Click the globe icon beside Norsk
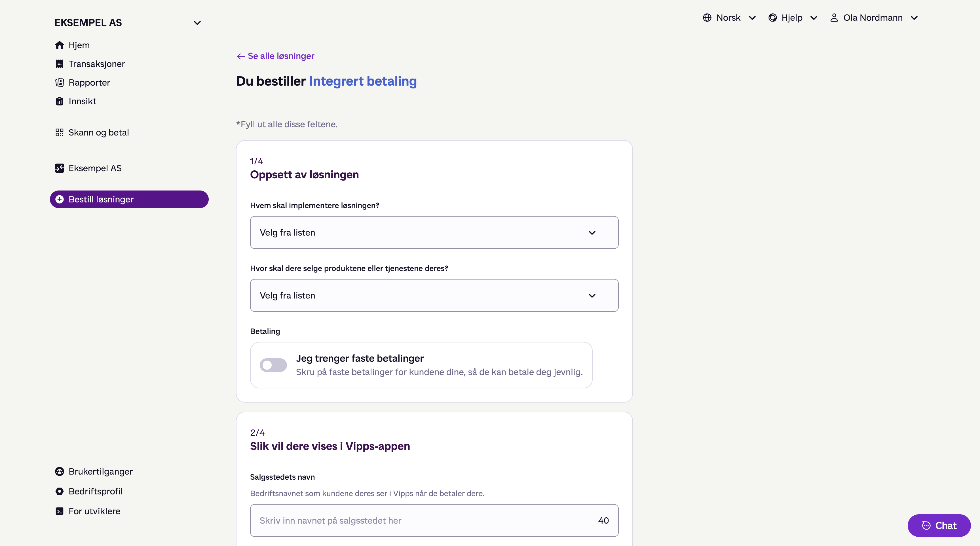Screen dimensions: 980x546 tap(707, 18)
